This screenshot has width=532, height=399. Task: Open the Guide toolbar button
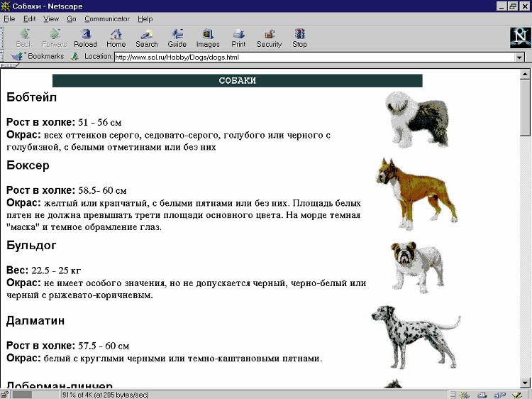177,38
